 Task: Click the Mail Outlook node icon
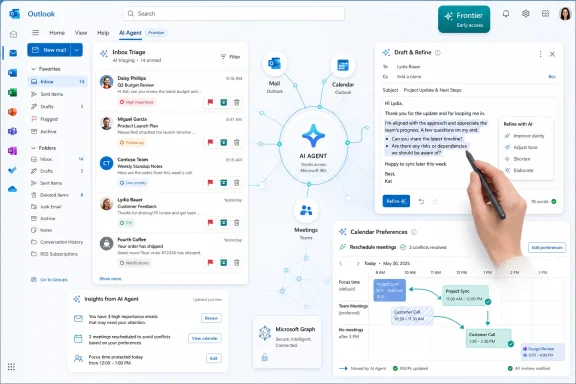[x=274, y=64]
